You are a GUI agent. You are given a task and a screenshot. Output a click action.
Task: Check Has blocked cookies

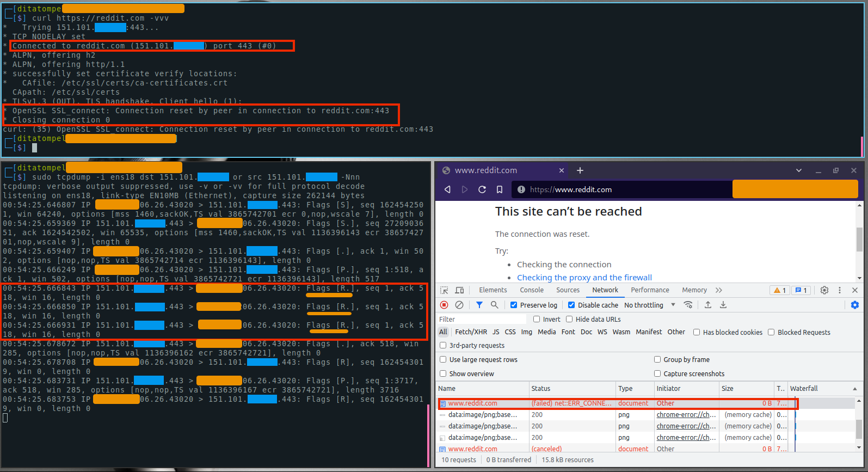tap(697, 332)
